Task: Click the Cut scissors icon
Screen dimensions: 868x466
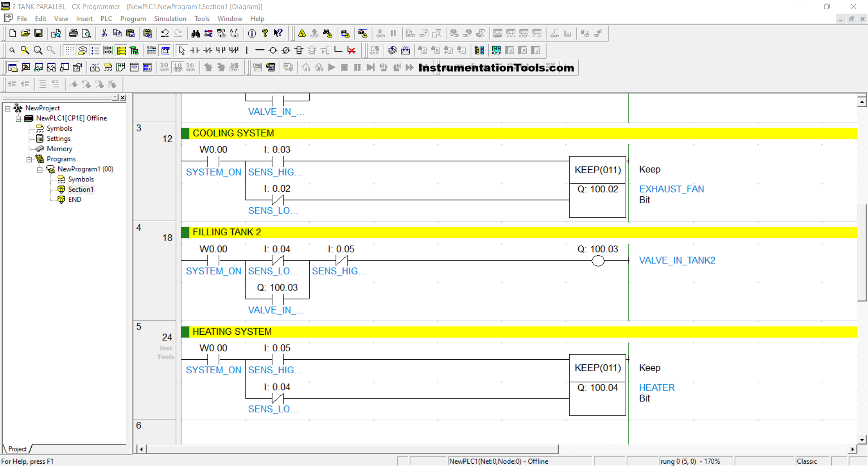Action: pos(104,33)
